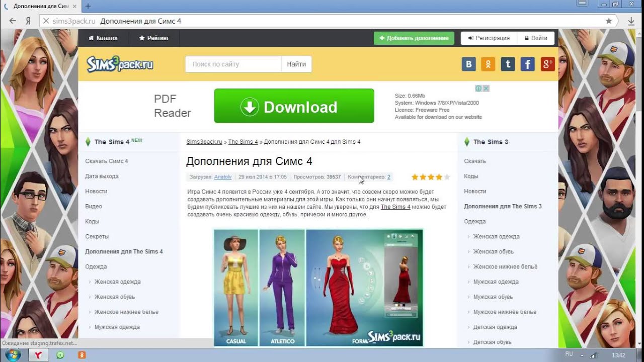Click green taskbar application icon
644x362 pixels.
point(60,355)
